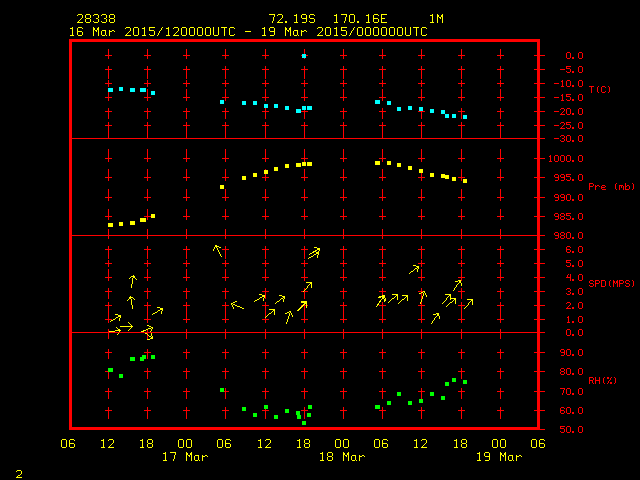Viewport: 640px width, 480px height.
Task: Click the last yellow pressure data point
Action: 465,181
